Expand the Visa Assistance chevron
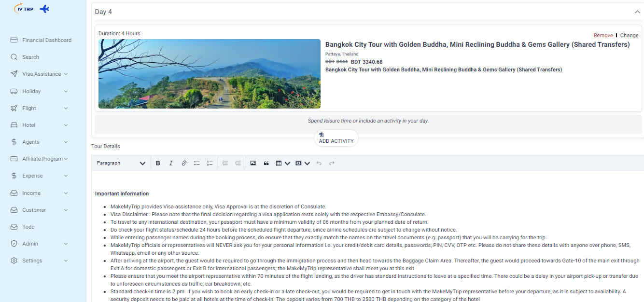 tap(66, 74)
